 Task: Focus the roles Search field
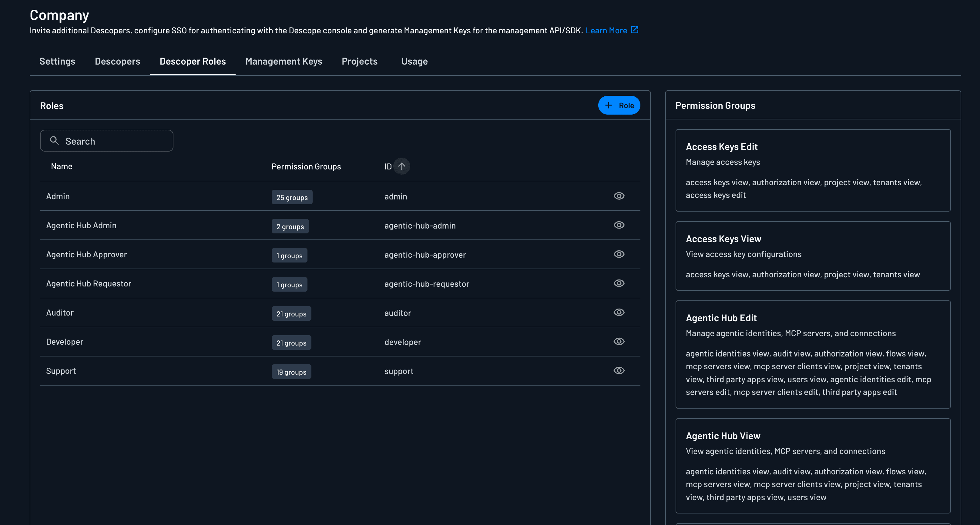[106, 141]
